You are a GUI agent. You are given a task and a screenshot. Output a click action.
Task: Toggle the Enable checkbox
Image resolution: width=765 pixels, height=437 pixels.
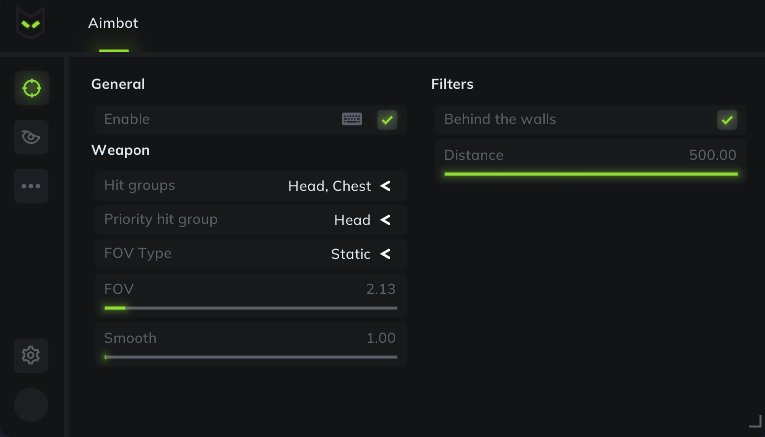(x=388, y=120)
